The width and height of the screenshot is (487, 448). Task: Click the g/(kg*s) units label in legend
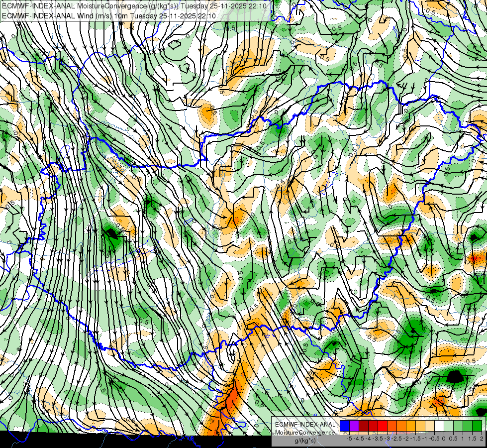(305, 441)
